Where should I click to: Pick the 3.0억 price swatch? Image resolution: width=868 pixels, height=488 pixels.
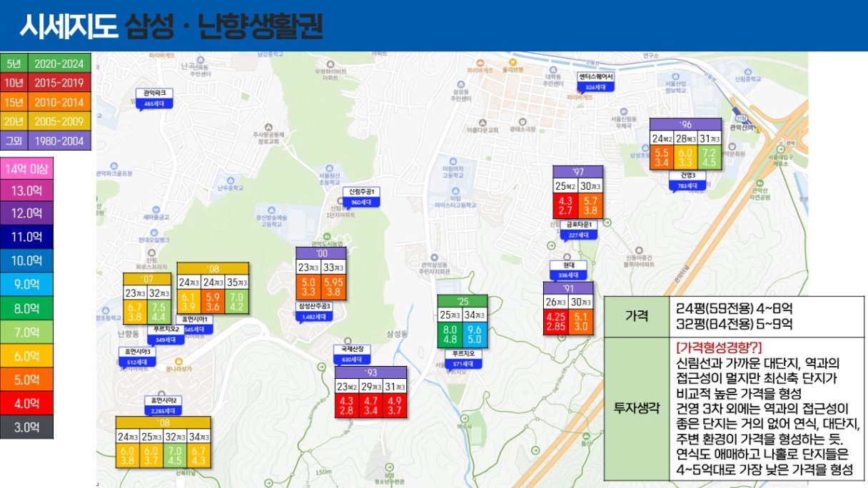[x=27, y=427]
